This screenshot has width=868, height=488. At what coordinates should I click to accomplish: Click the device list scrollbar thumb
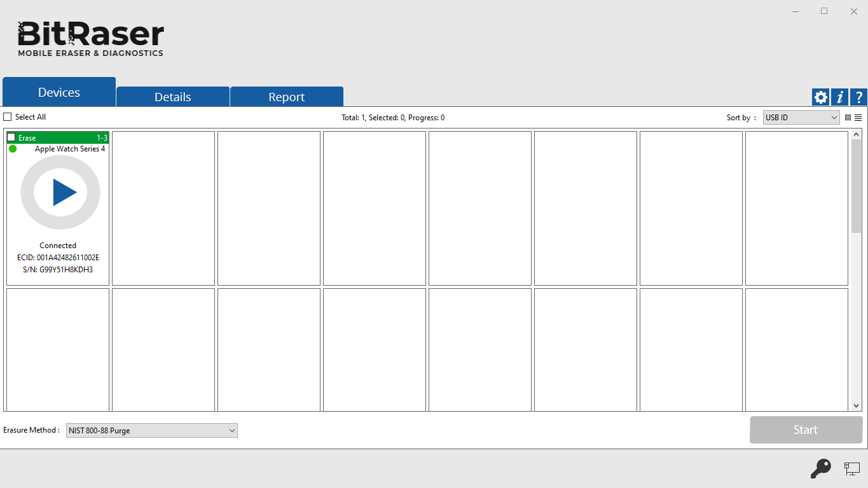[x=856, y=186]
